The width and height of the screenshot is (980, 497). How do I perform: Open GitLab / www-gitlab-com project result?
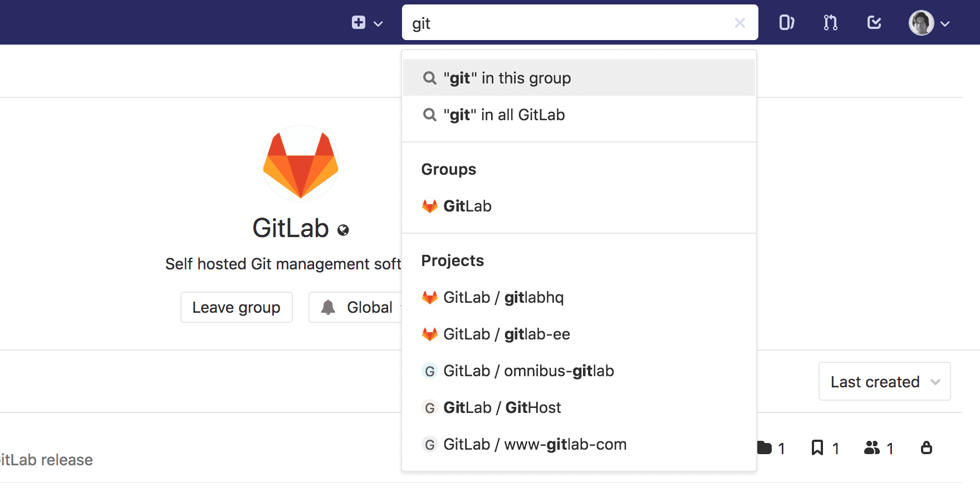(x=579, y=444)
